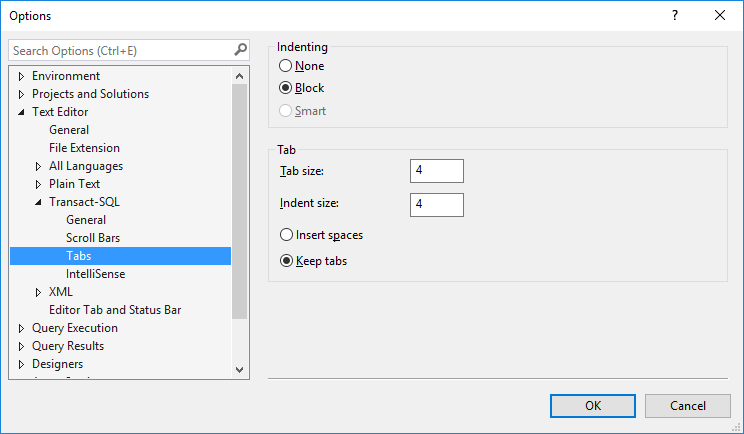Select XML tree label
Screen dimensions: 744x434
click(x=61, y=292)
